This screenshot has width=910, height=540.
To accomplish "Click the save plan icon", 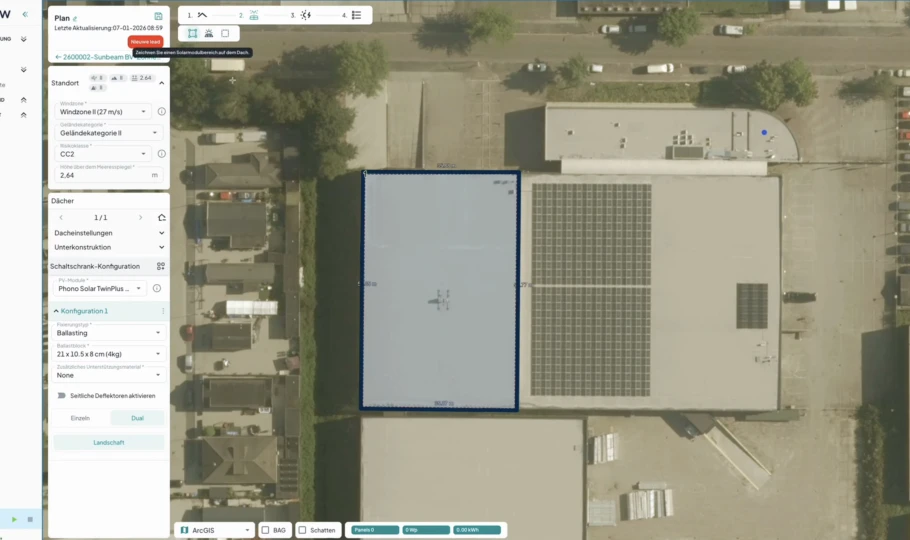I will point(158,17).
